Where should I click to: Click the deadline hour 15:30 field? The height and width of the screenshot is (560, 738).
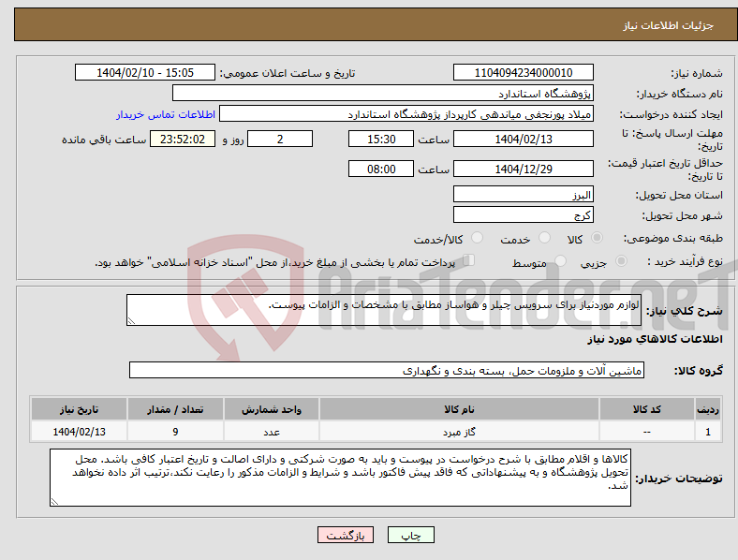coord(381,139)
